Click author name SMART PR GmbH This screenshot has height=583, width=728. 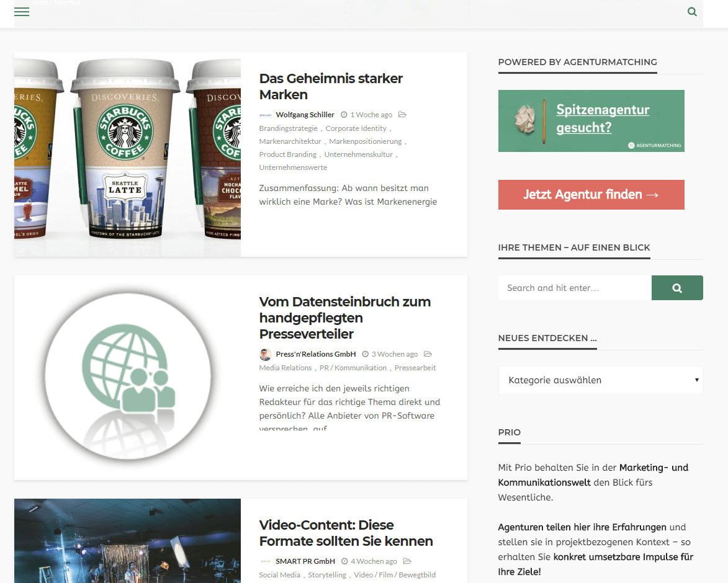point(305,561)
